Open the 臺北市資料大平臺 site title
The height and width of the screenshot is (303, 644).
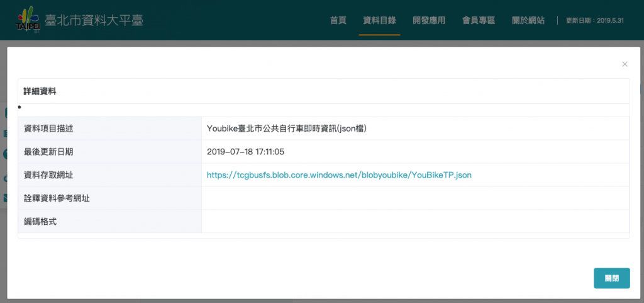pyautogui.click(x=94, y=21)
